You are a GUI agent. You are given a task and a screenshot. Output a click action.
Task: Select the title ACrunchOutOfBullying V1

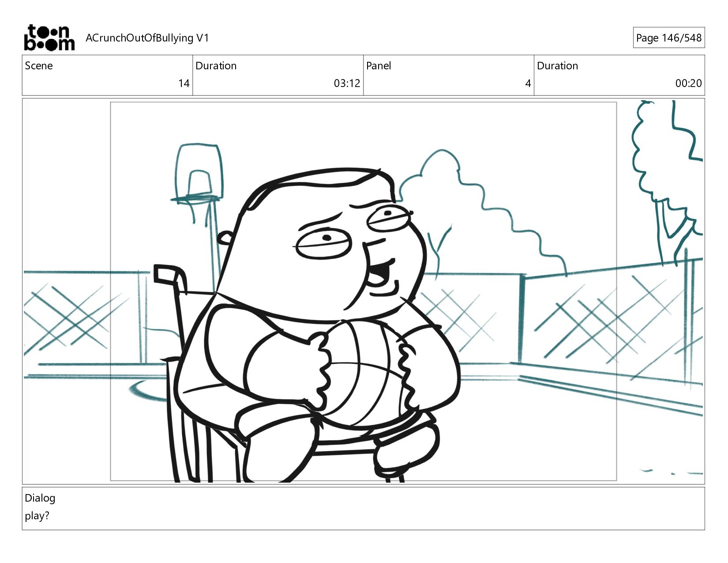pos(147,38)
